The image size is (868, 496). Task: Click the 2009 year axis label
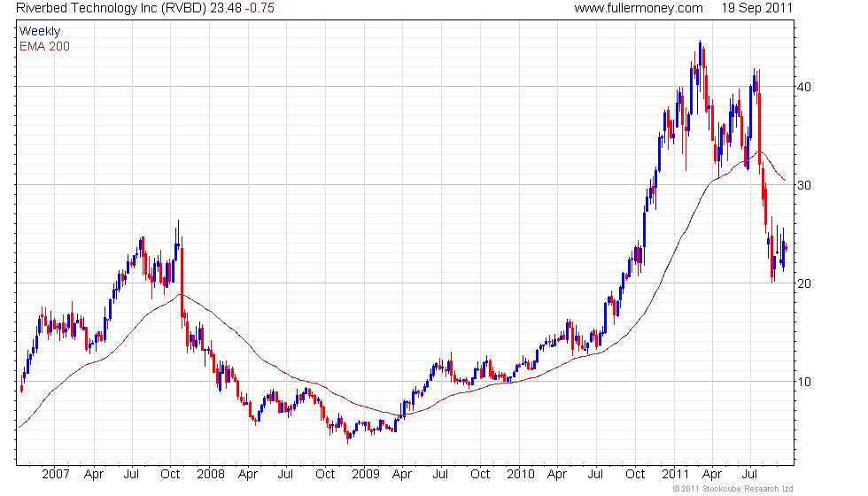point(365,474)
